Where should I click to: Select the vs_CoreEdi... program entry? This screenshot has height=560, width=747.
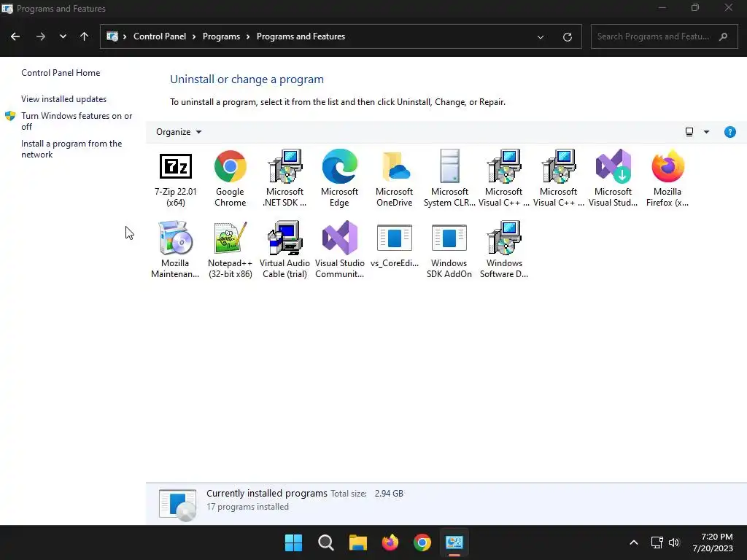pos(395,247)
